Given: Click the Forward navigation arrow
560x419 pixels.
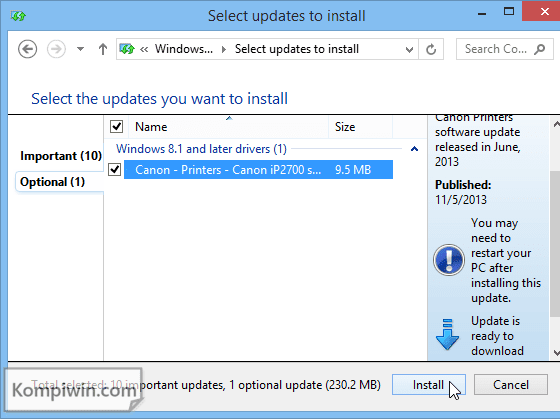Looking at the screenshot, I should [56, 49].
